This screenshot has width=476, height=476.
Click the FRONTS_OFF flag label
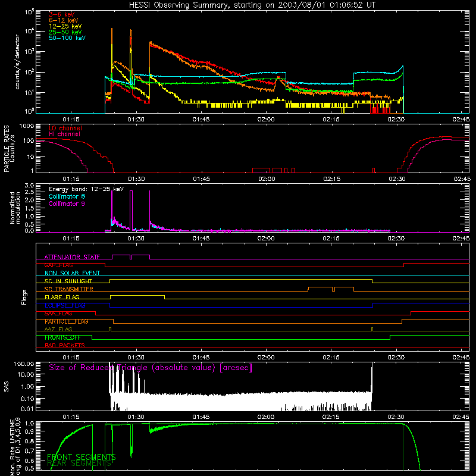62,337
